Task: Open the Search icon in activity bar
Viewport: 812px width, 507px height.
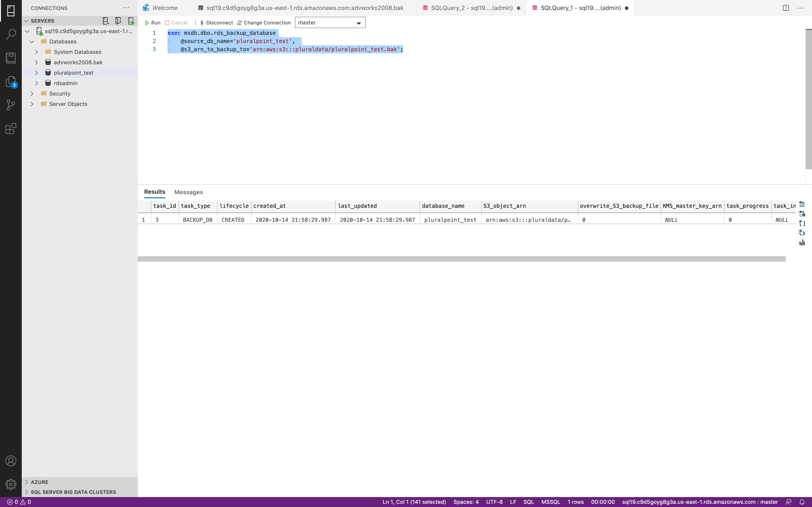Action: click(x=11, y=34)
